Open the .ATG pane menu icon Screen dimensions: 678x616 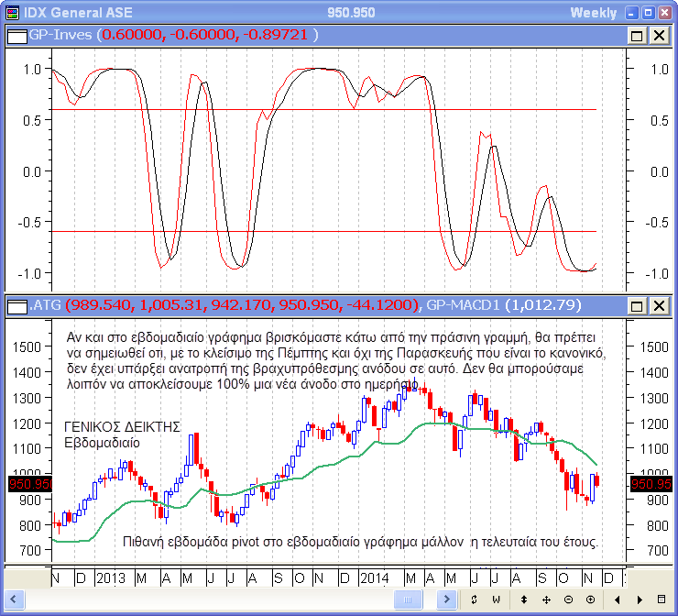(17, 304)
